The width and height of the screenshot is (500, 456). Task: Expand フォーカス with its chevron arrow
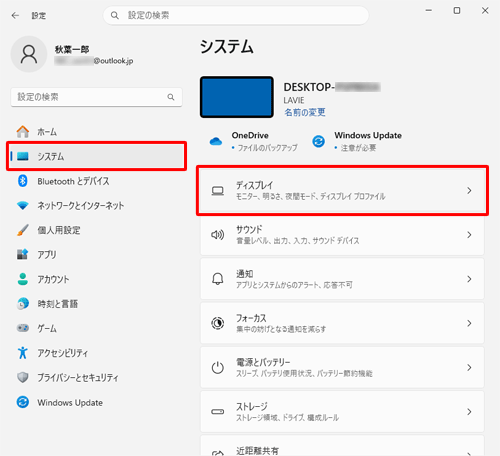click(469, 323)
